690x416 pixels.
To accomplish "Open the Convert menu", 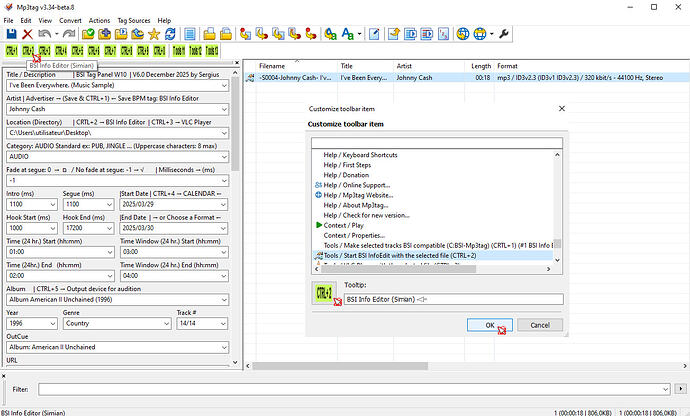I will (70, 21).
